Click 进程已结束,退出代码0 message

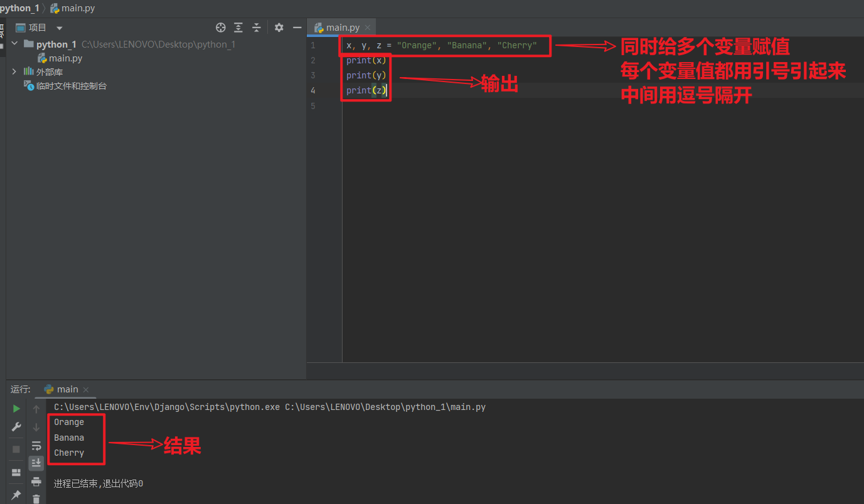point(99,484)
